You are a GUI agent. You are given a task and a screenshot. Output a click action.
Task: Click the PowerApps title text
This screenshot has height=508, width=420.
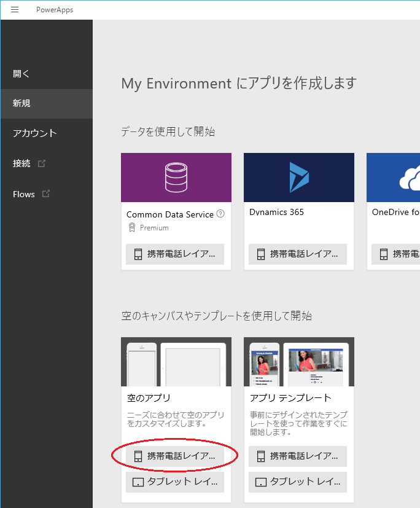(x=55, y=10)
